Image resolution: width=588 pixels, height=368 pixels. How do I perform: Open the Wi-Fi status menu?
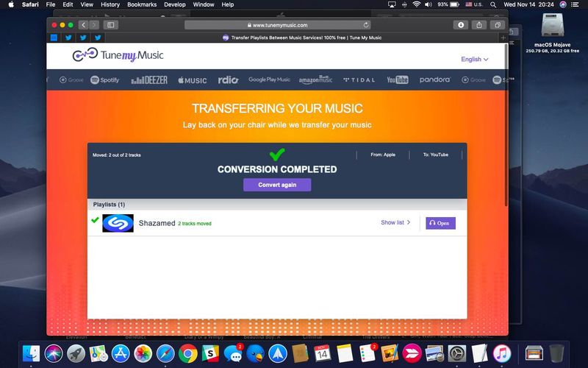[416, 4]
